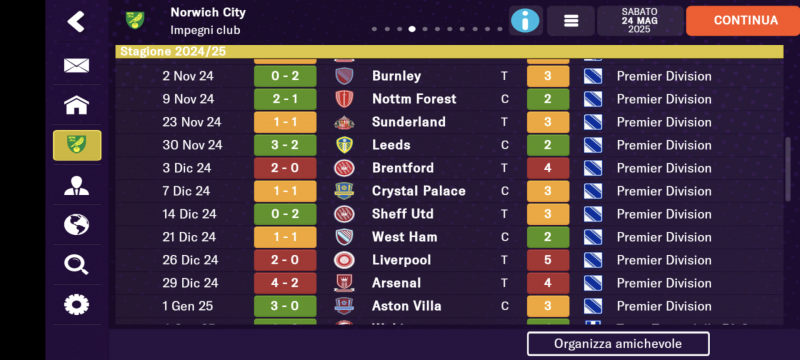The height and width of the screenshot is (360, 800).
Task: Open the settings gear icon
Action: [77, 304]
